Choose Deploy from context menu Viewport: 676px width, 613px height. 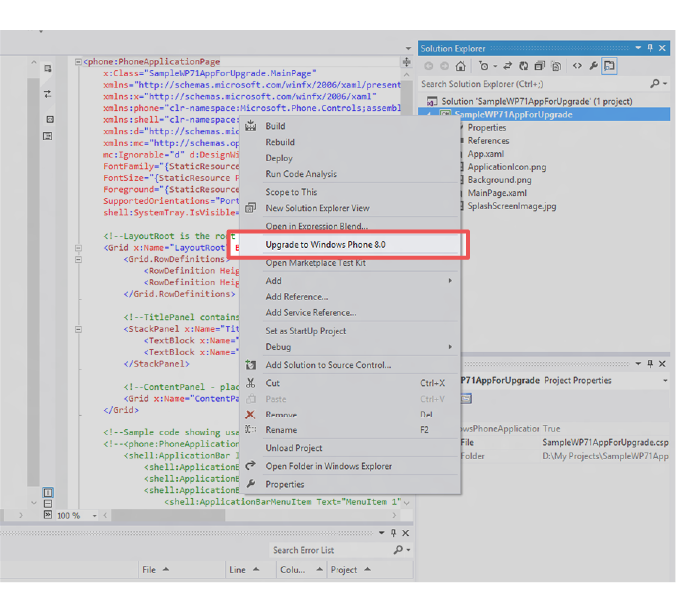click(x=349, y=158)
